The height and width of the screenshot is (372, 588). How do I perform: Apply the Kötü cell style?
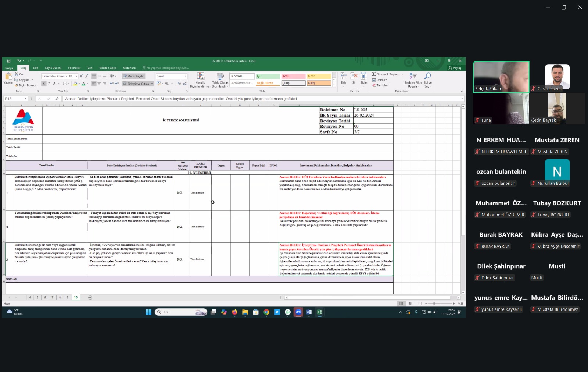(293, 76)
